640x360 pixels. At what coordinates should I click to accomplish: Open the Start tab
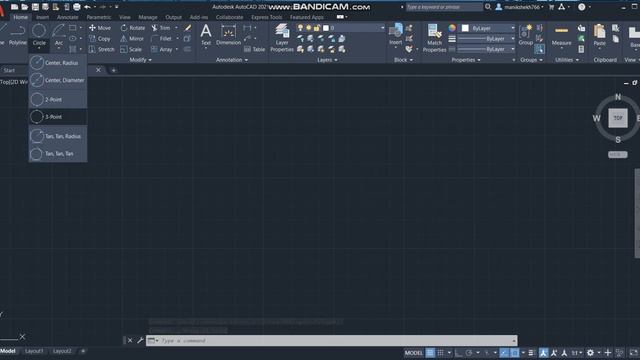coord(9,70)
